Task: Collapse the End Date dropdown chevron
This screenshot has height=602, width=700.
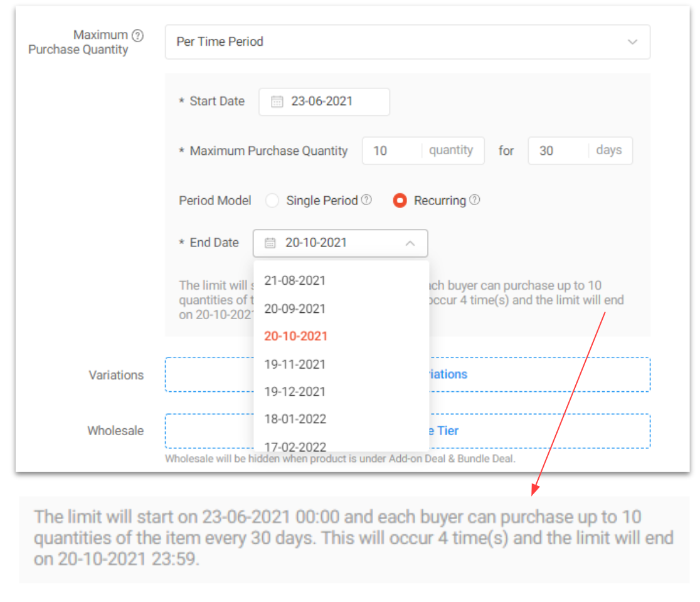Action: pyautogui.click(x=410, y=243)
